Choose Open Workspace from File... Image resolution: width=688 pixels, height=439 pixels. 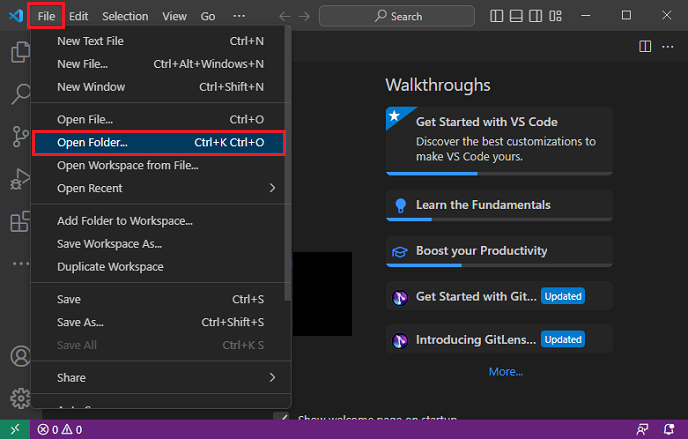pos(161,165)
